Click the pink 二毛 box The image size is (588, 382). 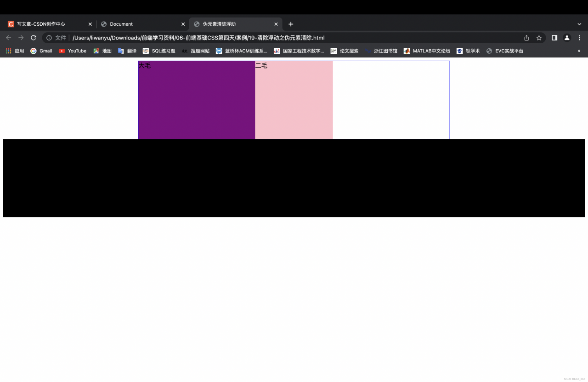[x=294, y=100]
